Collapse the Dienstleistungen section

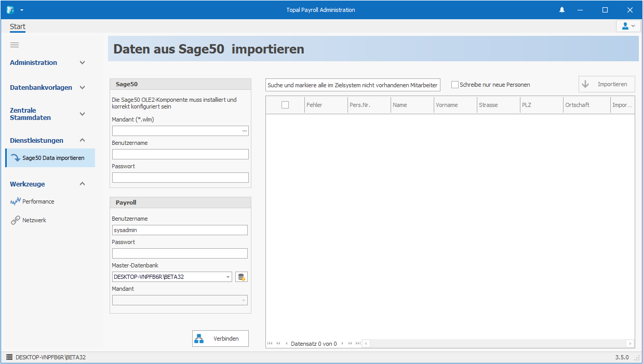click(82, 141)
